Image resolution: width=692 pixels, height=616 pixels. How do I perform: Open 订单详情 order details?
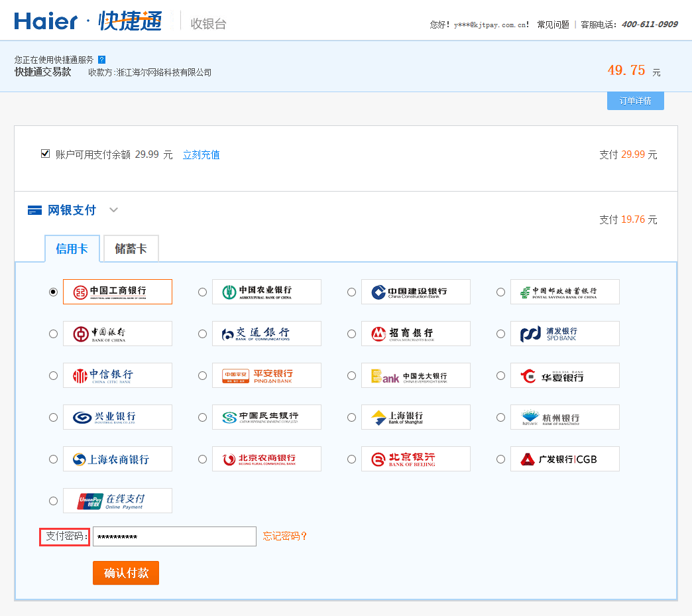(x=636, y=101)
